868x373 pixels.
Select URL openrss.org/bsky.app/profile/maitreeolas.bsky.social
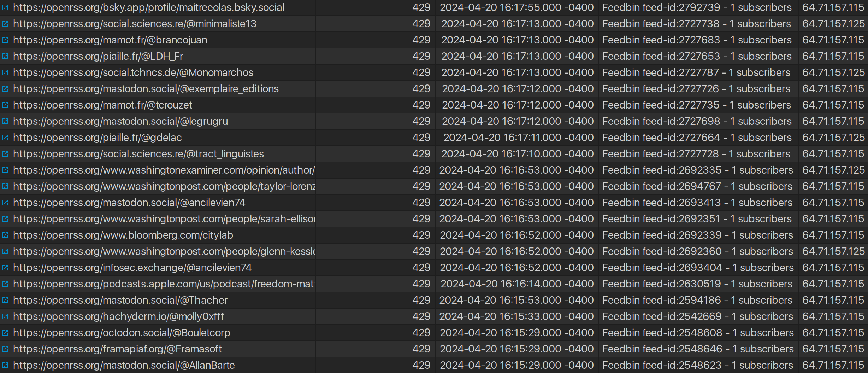point(149,7)
